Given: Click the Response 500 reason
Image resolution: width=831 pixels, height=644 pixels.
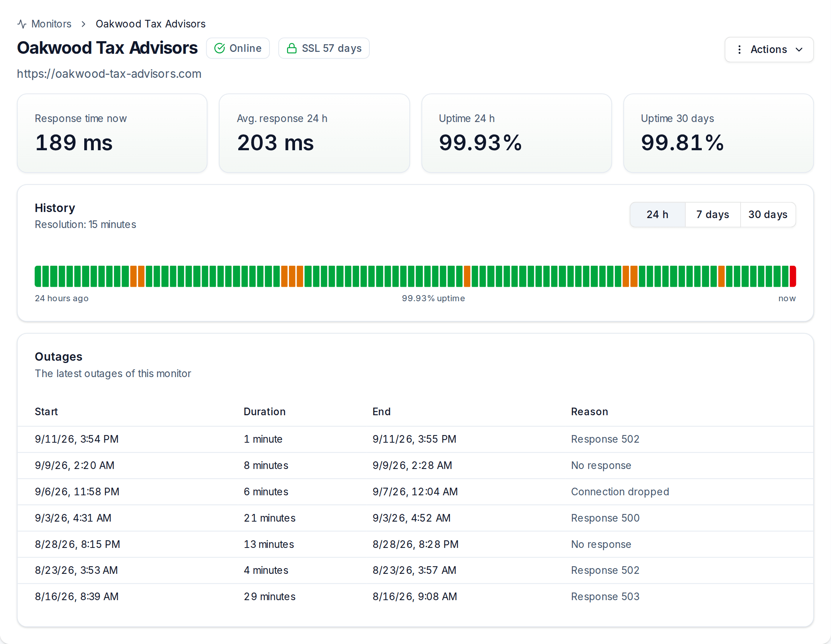Looking at the screenshot, I should (x=605, y=518).
